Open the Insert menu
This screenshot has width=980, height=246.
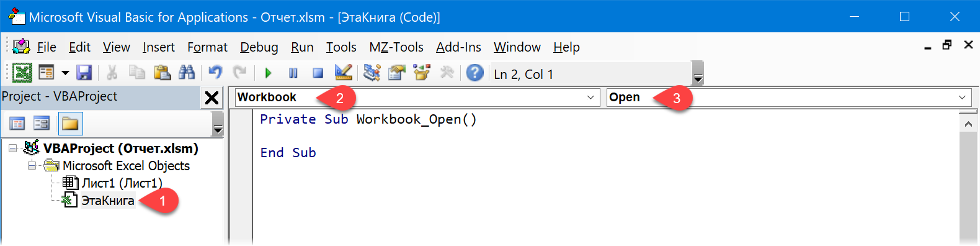tap(159, 47)
